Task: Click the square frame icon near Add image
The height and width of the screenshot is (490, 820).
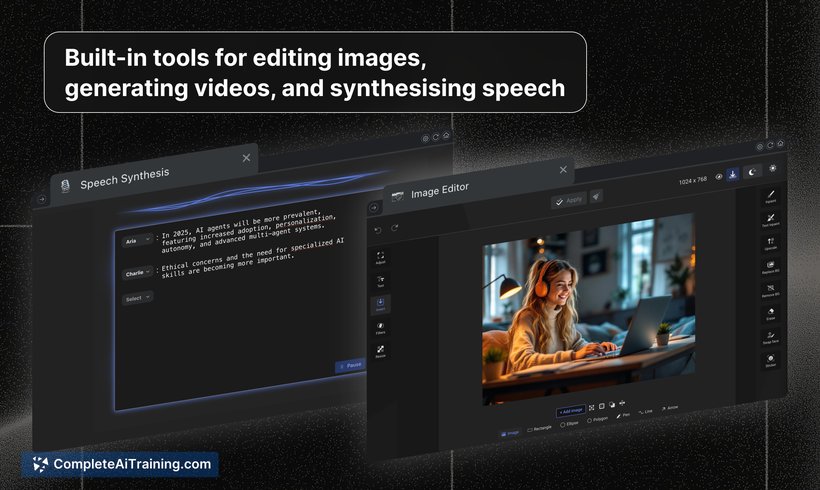Action: click(601, 406)
